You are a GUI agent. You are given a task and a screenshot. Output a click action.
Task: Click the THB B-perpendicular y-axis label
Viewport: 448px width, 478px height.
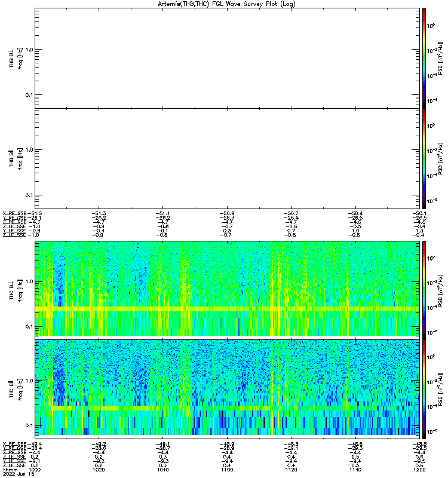click(16, 58)
